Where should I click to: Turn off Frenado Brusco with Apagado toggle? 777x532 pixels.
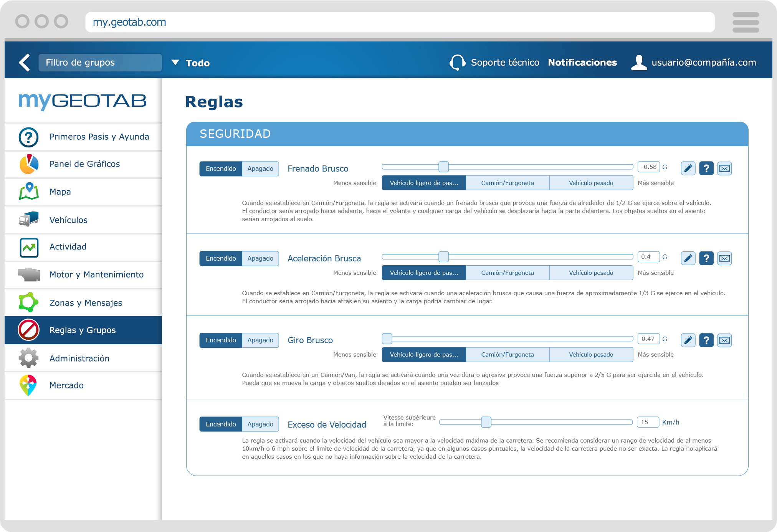[260, 169]
